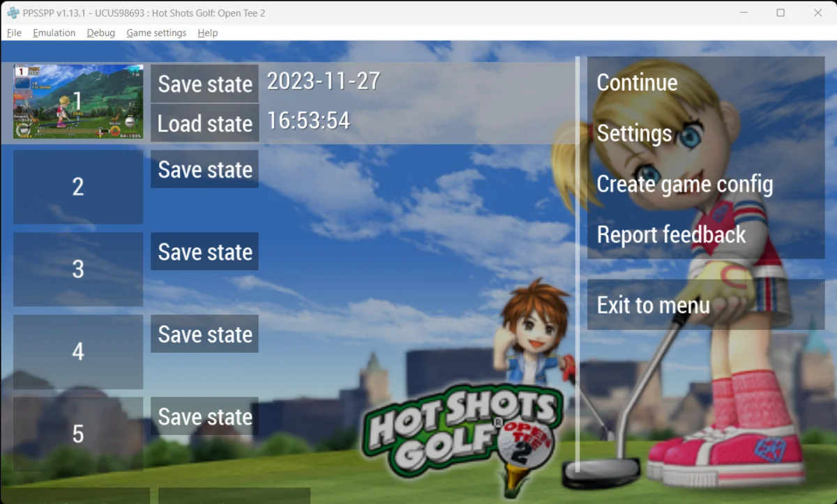Open Settings from pause menu
The image size is (837, 504).
[706, 133]
